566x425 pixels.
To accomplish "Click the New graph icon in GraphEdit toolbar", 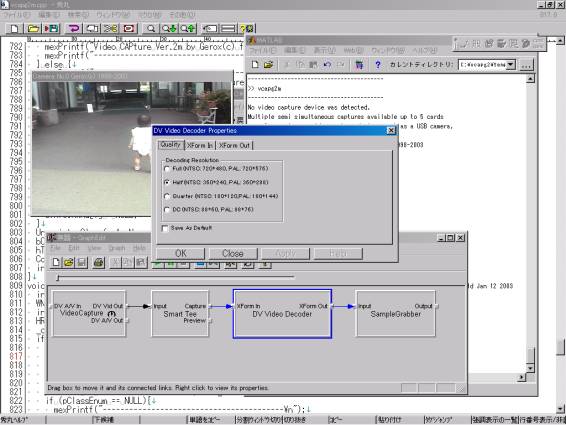I will click(x=56, y=262).
